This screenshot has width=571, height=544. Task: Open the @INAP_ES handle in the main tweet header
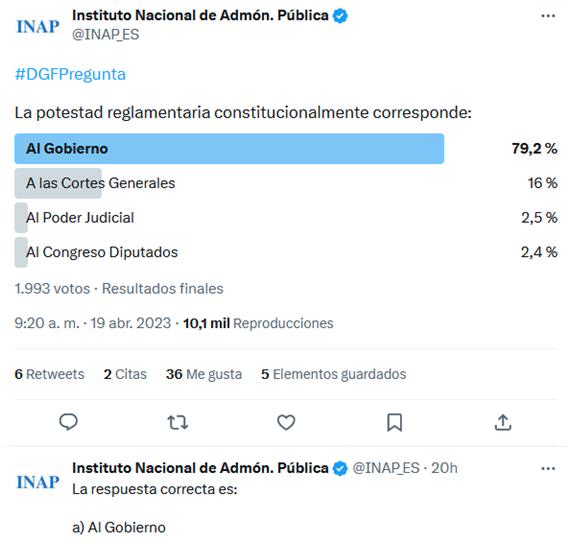coord(106,35)
